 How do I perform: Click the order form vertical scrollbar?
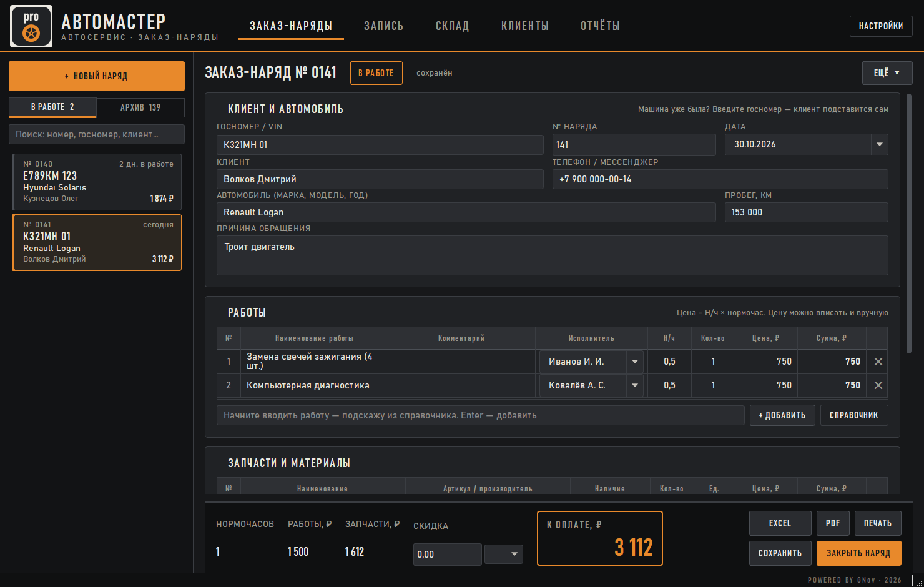(909, 225)
